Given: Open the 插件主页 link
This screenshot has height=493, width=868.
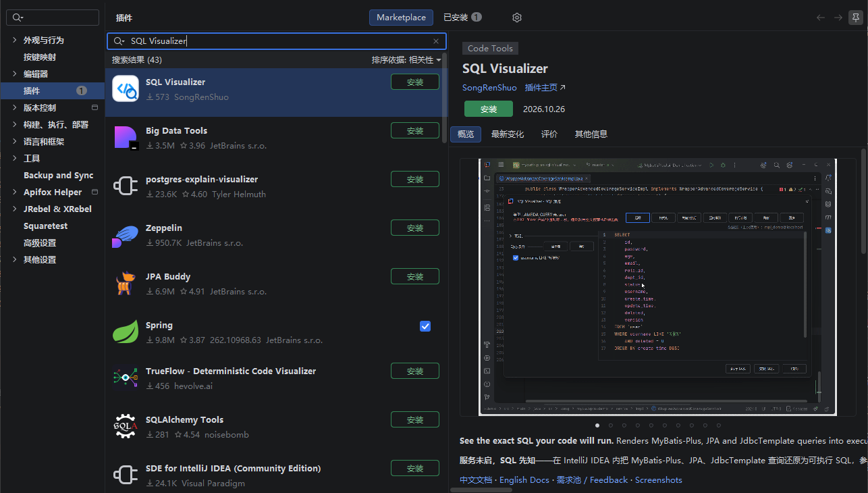Looking at the screenshot, I should [545, 88].
